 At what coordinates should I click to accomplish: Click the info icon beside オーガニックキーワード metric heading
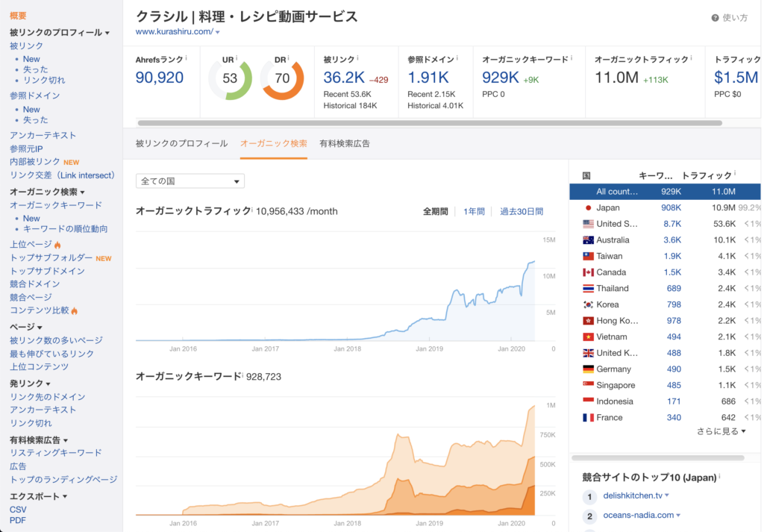[x=571, y=58]
